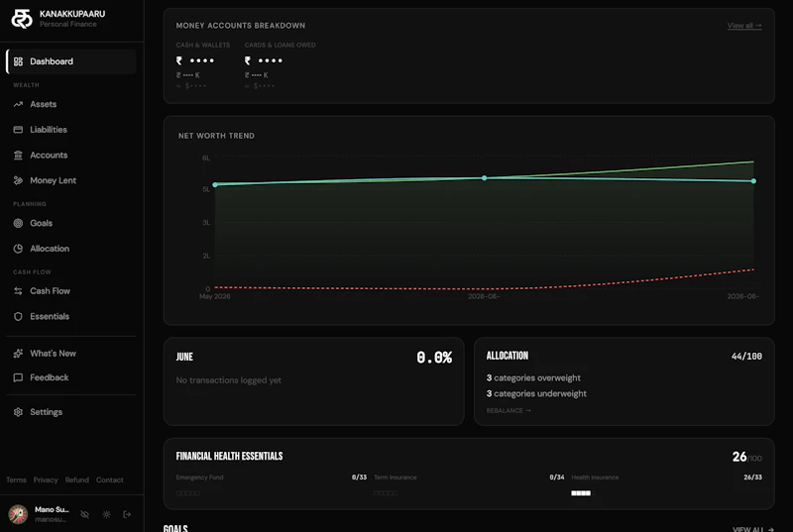Click the ALLOCATION card title
The image size is (793, 532).
[508, 356]
